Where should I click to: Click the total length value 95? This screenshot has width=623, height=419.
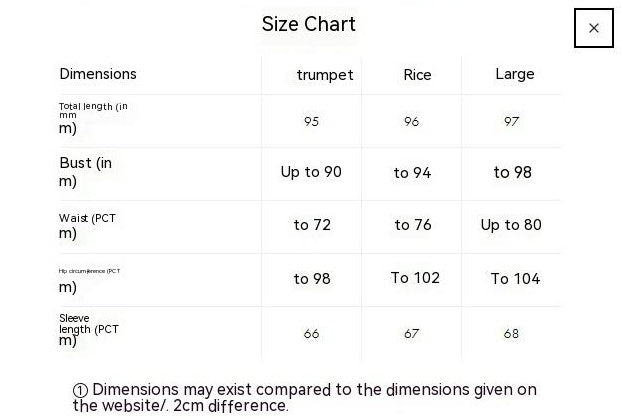point(311,121)
